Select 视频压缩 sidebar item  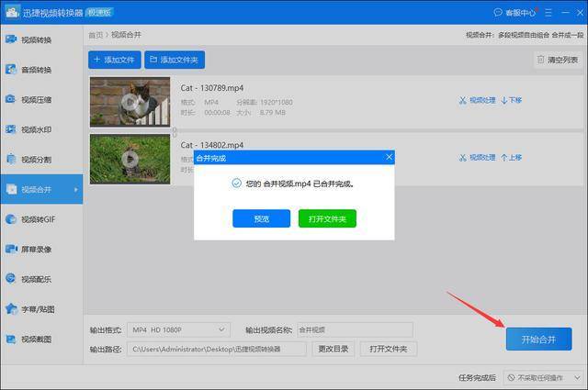[41, 100]
